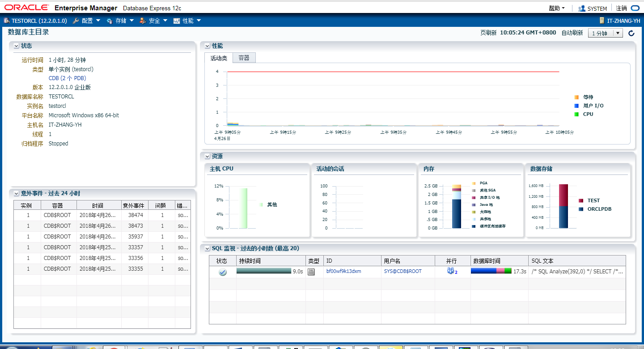The height and width of the screenshot is (349, 644).
Task: Open the 存储 menu
Action: [125, 21]
